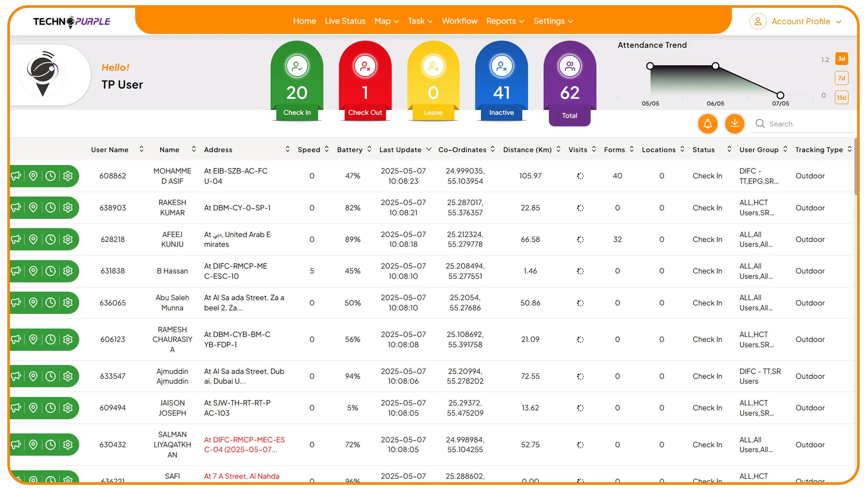View clock history icon for AFEEJ KUNJU
The width and height of the screenshot is (868, 489).
[x=50, y=239]
